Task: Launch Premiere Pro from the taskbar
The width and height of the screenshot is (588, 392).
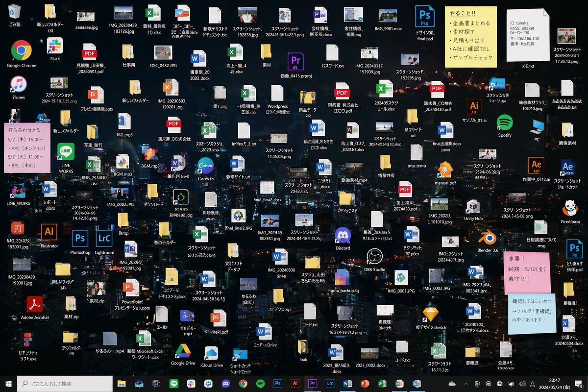Action: tap(312, 384)
